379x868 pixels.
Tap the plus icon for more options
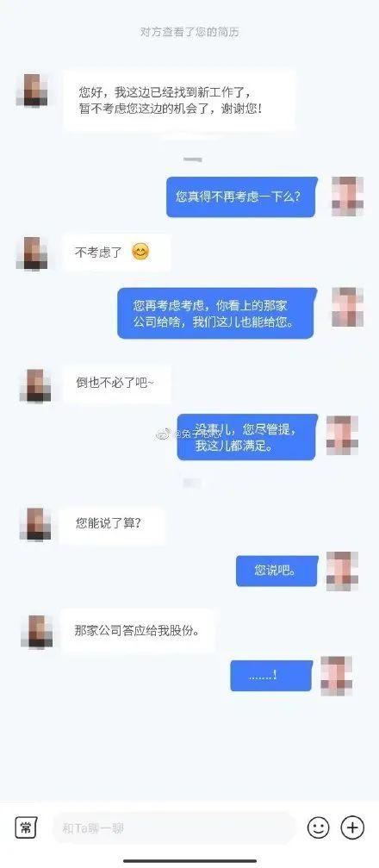352,827
